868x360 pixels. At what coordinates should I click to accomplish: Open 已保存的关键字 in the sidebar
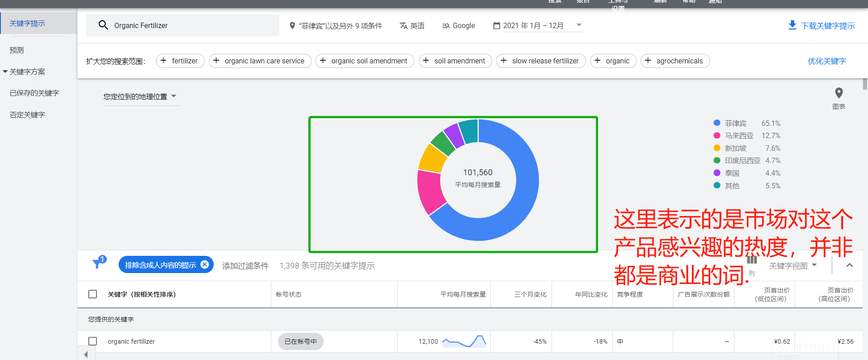tap(34, 93)
